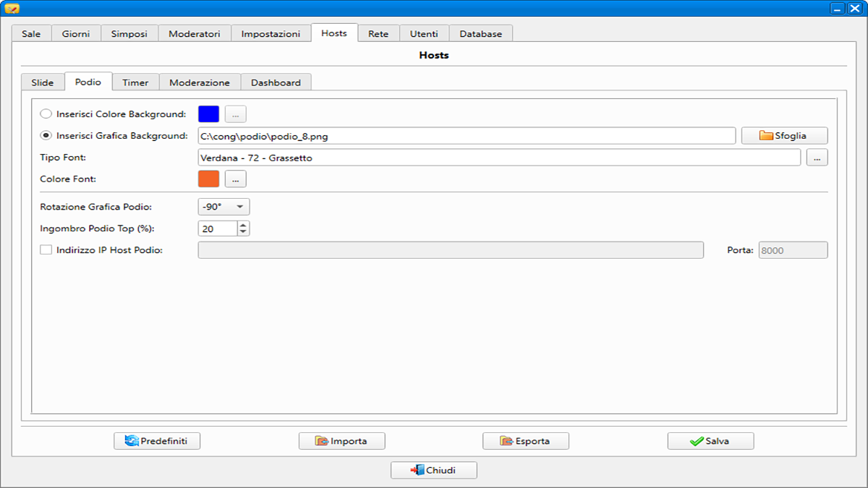Screen dimensions: 868x488
Task: Switch to the Dashboard sub-tab
Action: pyautogui.click(x=276, y=82)
